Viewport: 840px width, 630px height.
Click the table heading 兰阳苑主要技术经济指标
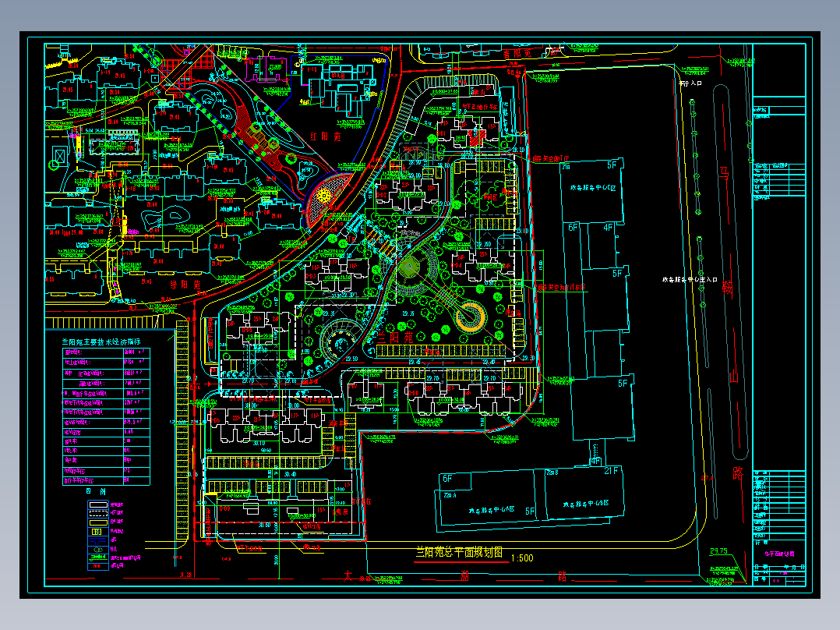point(101,342)
